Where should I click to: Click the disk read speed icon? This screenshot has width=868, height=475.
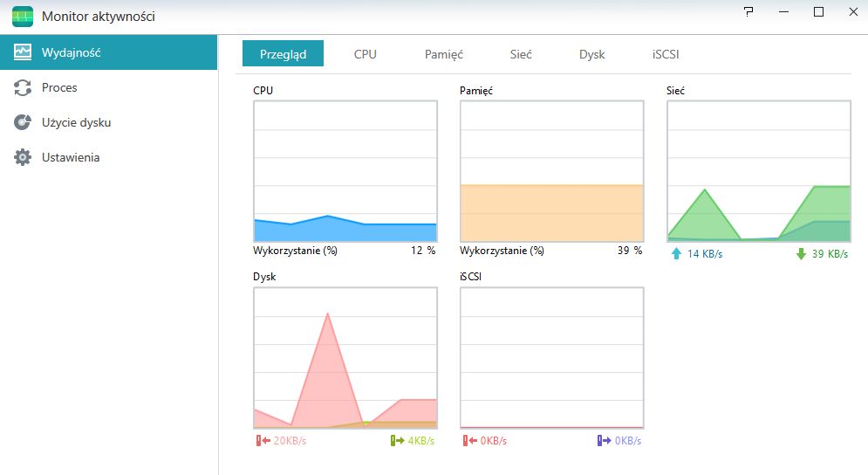(263, 441)
